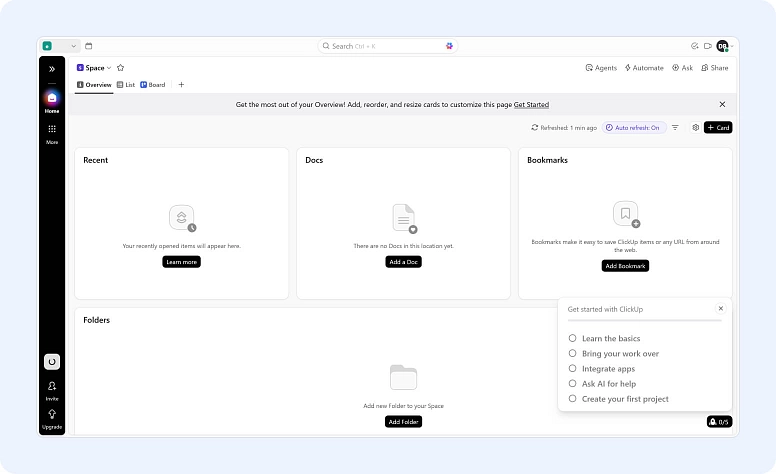Click the Home icon in sidebar
The height and width of the screenshot is (474, 776).
point(52,99)
